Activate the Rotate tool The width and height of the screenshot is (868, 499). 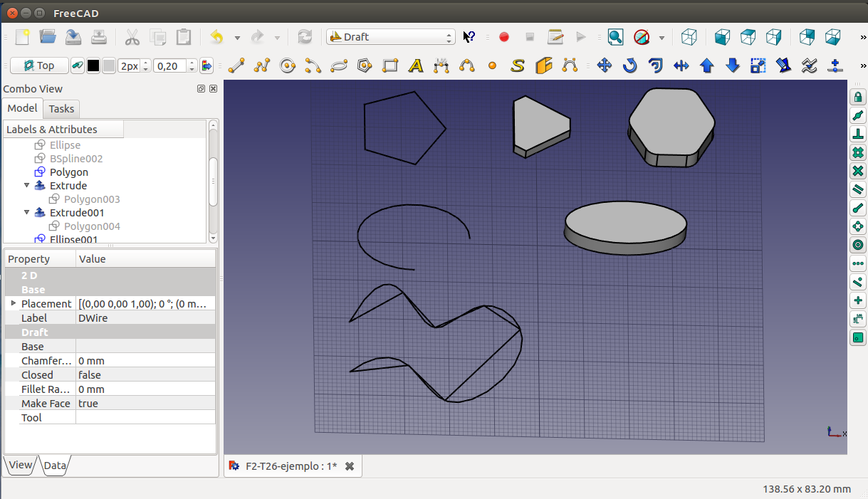pyautogui.click(x=630, y=66)
